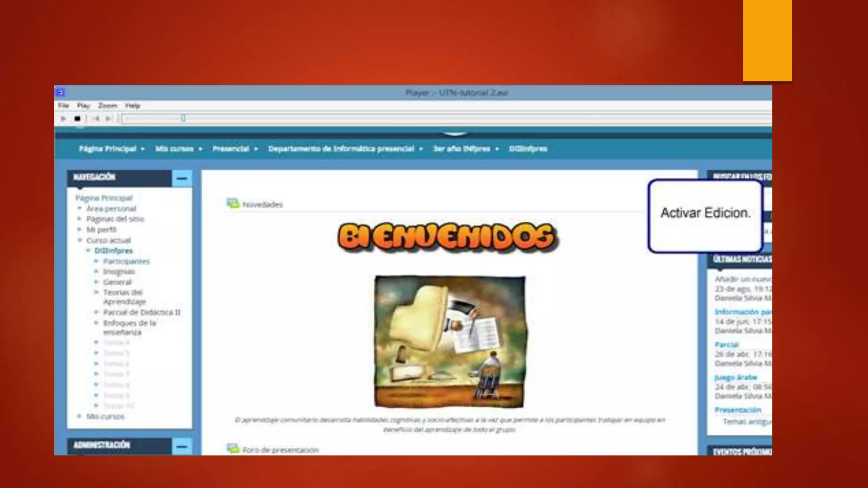Jump to previous frame button

96,119
